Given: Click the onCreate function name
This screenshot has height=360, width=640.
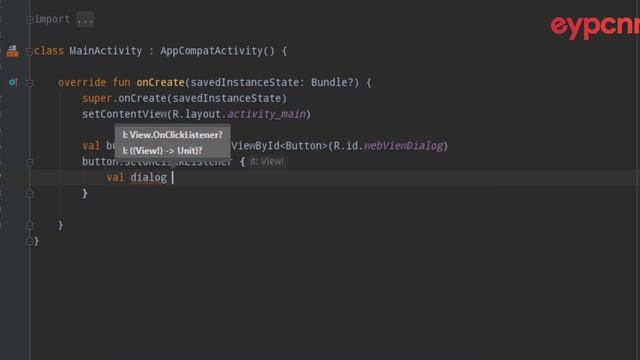Looking at the screenshot, I should (x=160, y=82).
